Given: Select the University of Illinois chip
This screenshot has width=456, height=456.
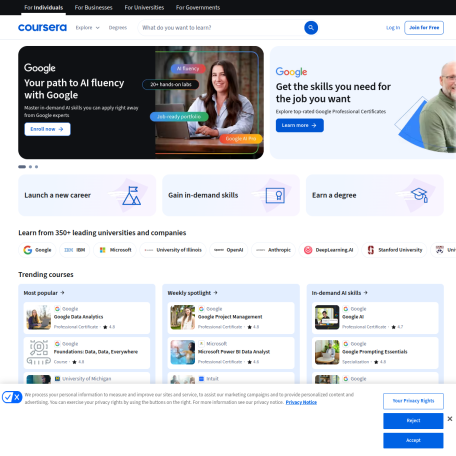Looking at the screenshot, I should pos(173,250).
